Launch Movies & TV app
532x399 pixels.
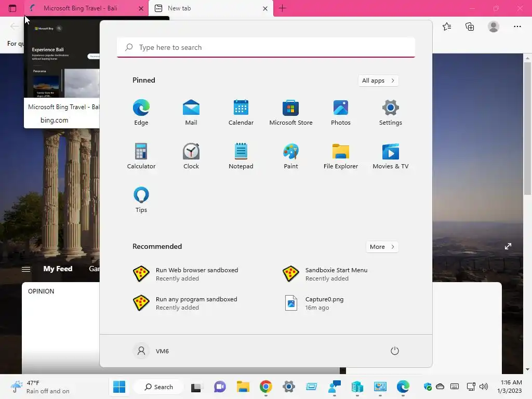coord(391,156)
